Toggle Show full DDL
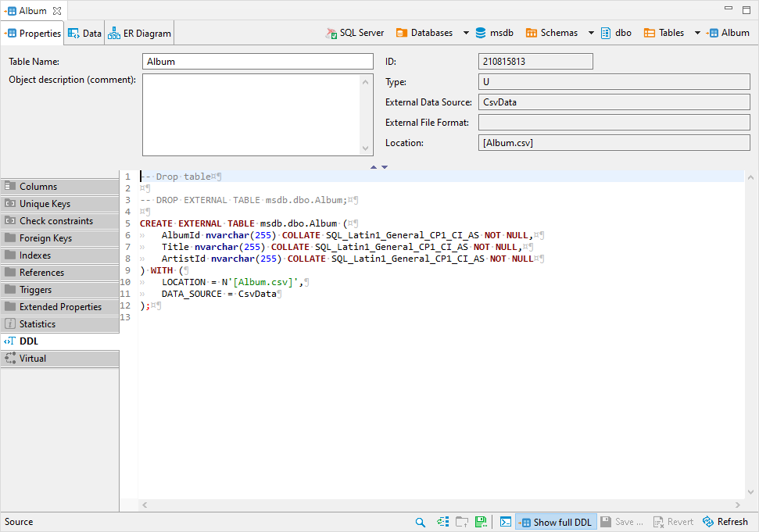Screen dimensions: 759x532 point(556,522)
